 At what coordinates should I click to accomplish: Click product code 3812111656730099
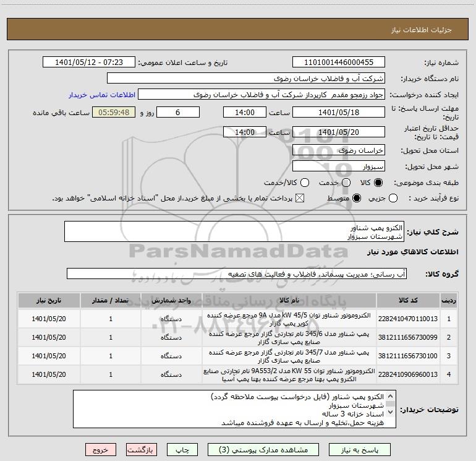tap(408, 337)
